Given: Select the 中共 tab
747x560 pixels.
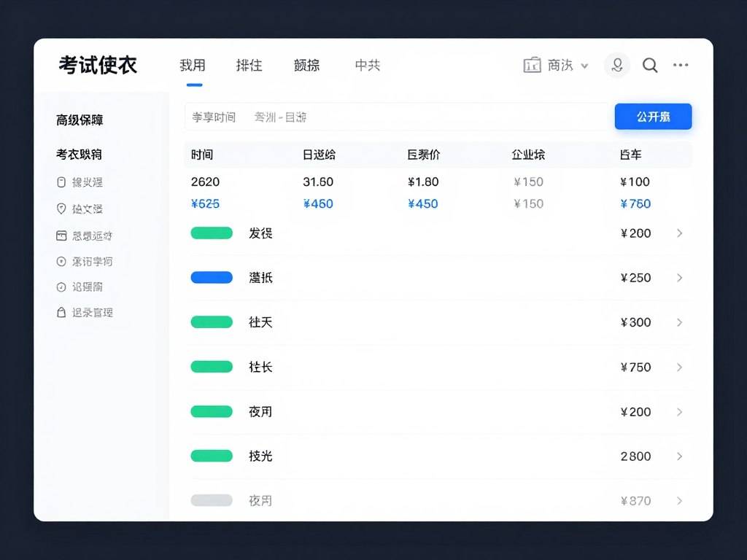Looking at the screenshot, I should [x=367, y=65].
